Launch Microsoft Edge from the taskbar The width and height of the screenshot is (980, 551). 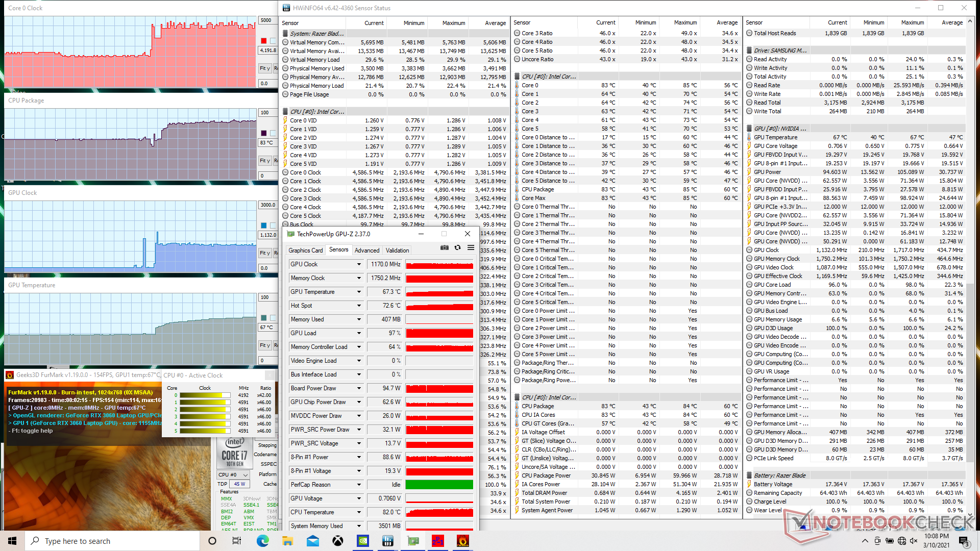pos(263,541)
